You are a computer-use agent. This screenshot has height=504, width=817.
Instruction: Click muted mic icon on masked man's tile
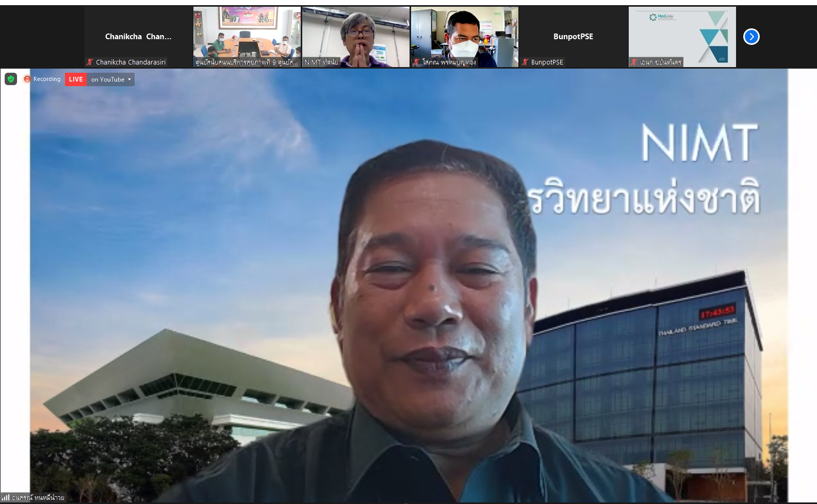[416, 62]
